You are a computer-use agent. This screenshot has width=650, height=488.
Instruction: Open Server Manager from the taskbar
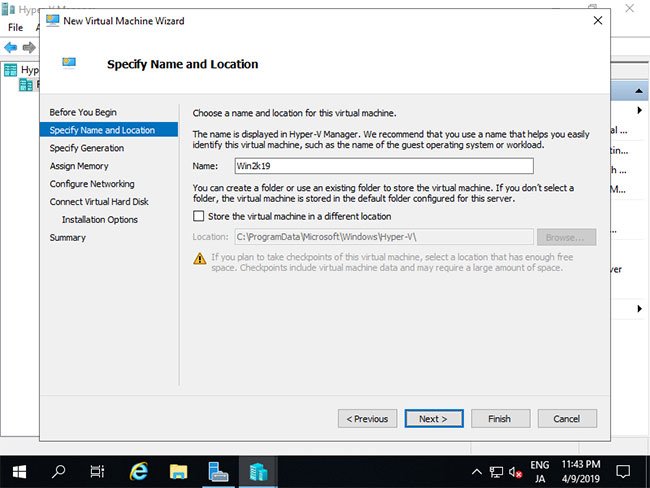218,472
